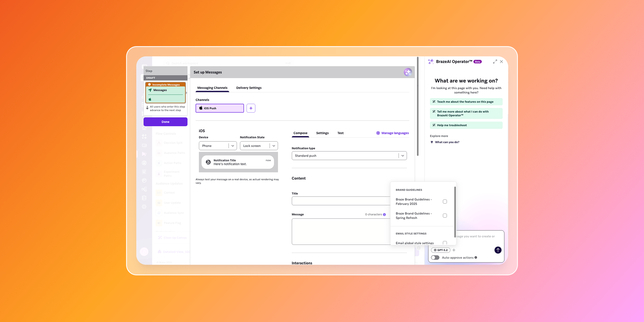Click the Message text area
Image resolution: width=644 pixels, height=322 pixels.
click(x=341, y=232)
